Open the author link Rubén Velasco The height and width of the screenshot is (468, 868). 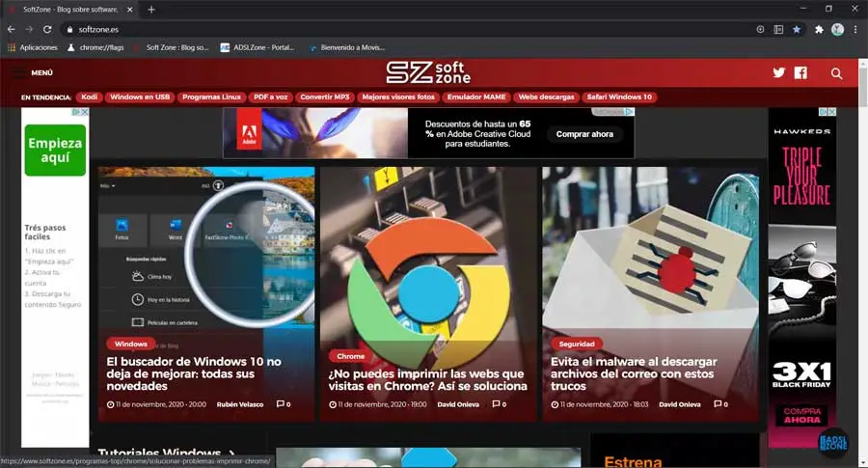[x=240, y=404]
